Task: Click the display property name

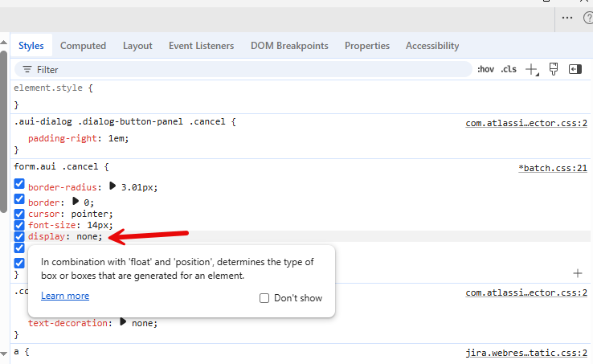Action: click(47, 237)
